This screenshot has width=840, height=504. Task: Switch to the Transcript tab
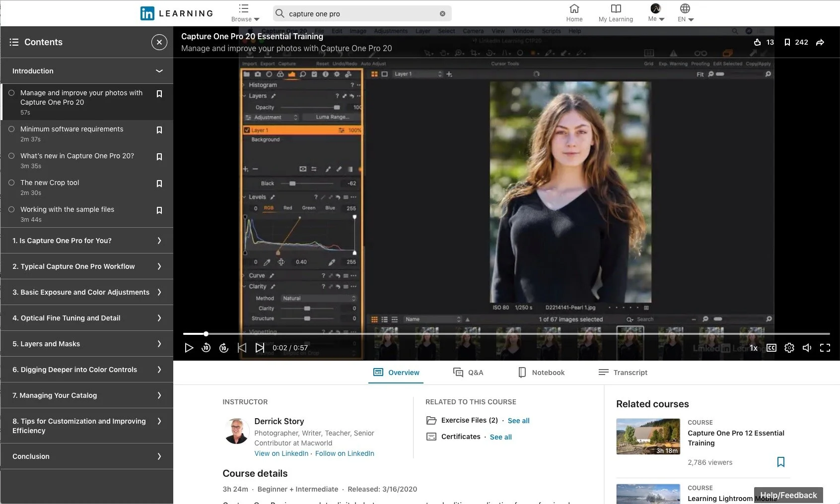[x=623, y=373]
